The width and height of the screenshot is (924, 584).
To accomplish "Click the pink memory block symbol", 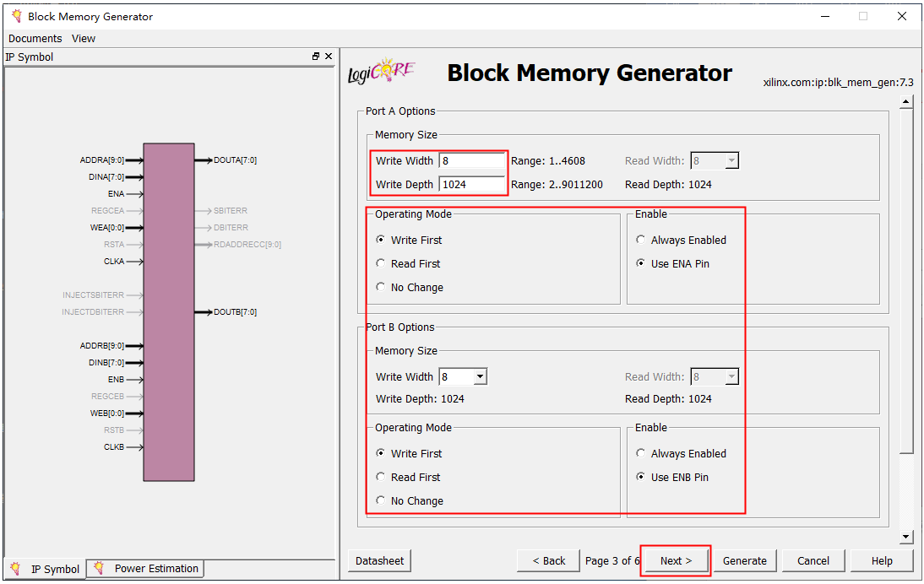I will 169,311.
